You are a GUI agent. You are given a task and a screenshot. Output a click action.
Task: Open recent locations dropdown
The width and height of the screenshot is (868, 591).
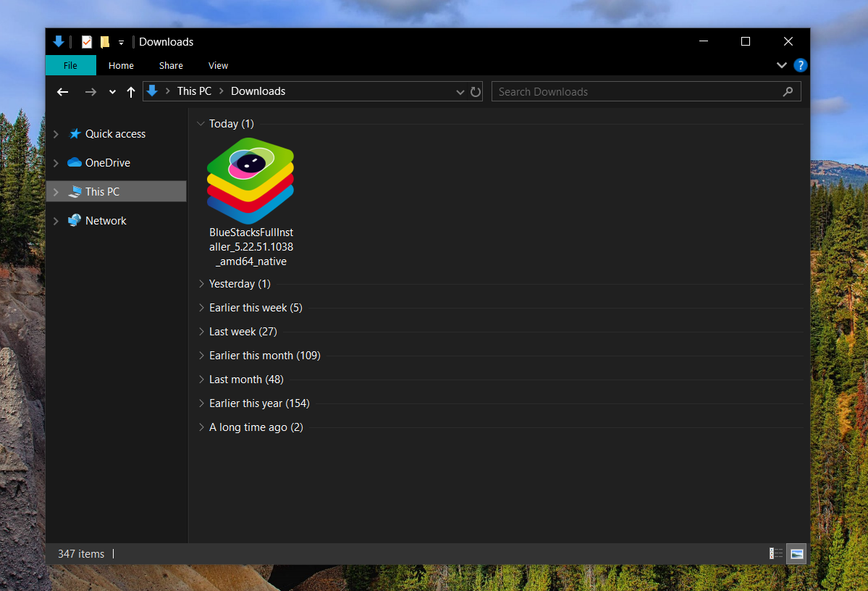pyautogui.click(x=112, y=92)
